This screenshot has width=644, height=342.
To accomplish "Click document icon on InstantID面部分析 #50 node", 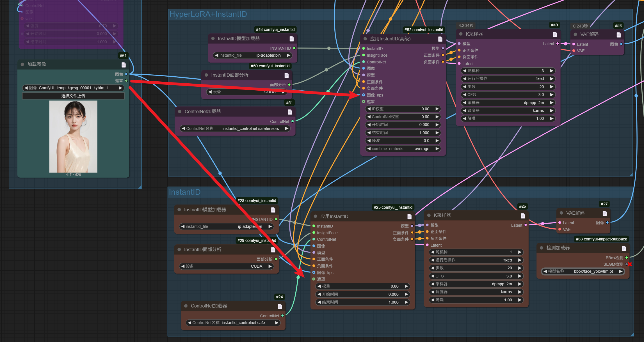I will (x=286, y=75).
